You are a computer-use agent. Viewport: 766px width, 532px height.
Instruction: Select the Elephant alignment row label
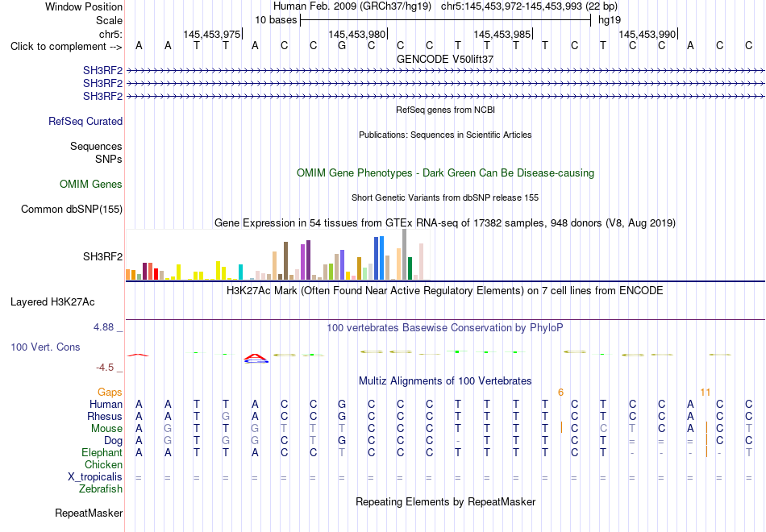pyautogui.click(x=102, y=453)
